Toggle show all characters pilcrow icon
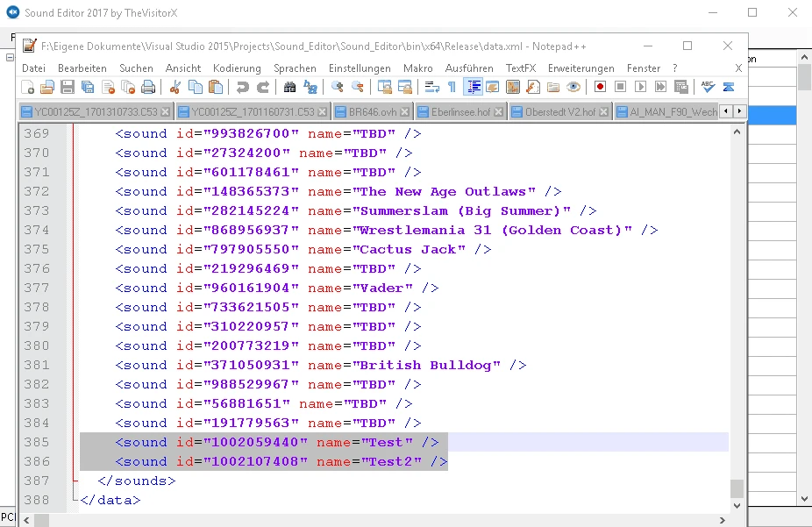812x527 pixels. tap(452, 87)
